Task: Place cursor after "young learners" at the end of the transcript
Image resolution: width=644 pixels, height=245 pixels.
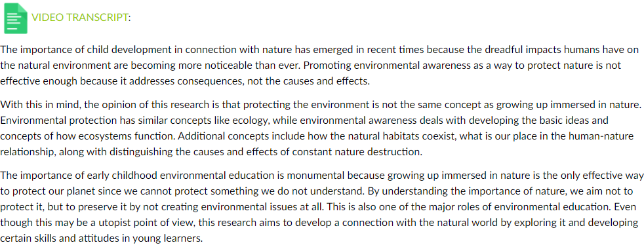Action: tap(204, 238)
